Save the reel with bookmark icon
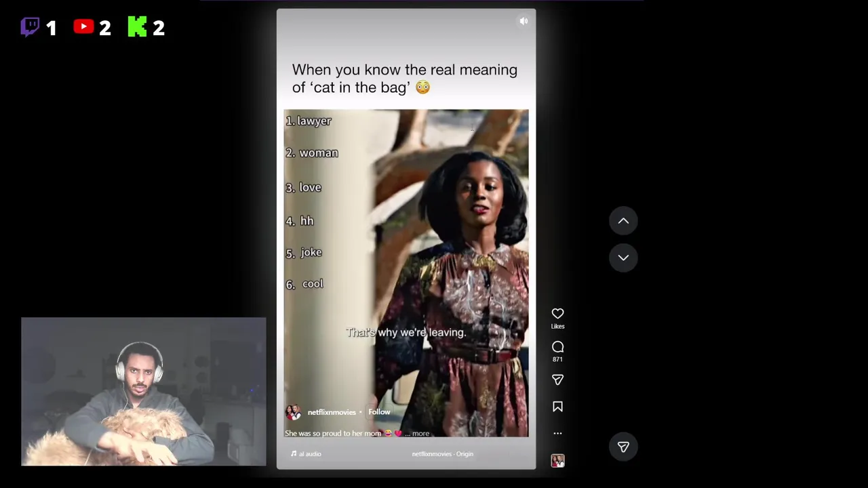This screenshot has width=868, height=488. [x=557, y=407]
